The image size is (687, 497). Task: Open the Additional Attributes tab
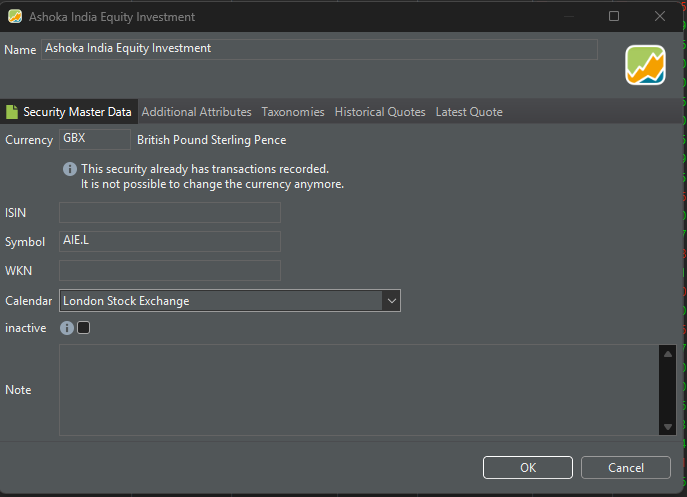[196, 112]
